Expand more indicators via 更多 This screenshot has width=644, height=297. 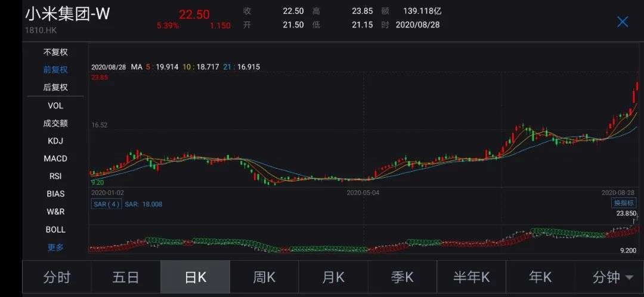point(55,247)
